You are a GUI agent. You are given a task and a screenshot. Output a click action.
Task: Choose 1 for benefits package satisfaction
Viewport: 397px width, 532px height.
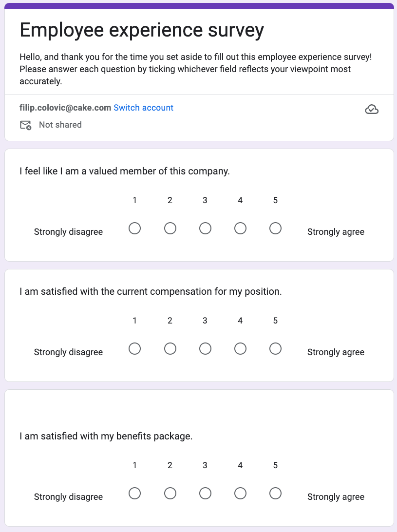point(135,493)
